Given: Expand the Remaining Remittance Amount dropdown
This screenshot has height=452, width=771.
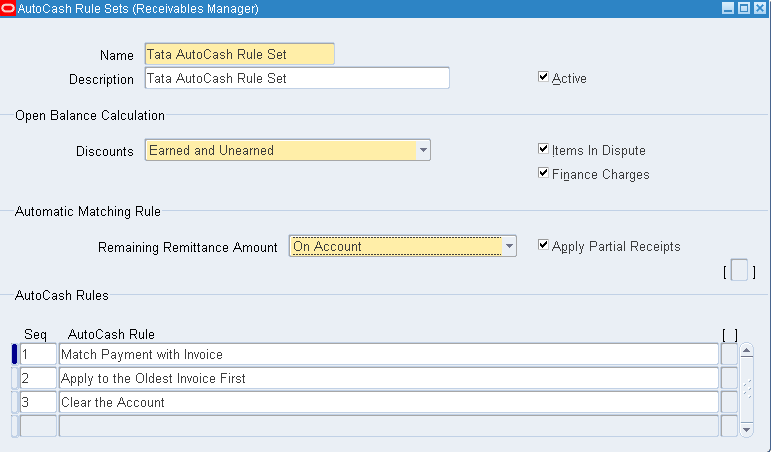Looking at the screenshot, I should (x=509, y=246).
